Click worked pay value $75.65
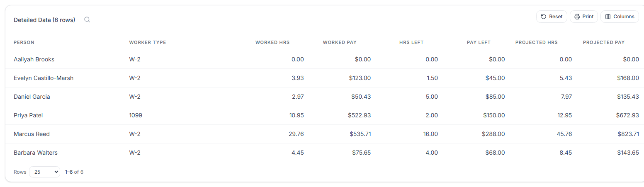Screen dimensions: 644x187 point(361,153)
